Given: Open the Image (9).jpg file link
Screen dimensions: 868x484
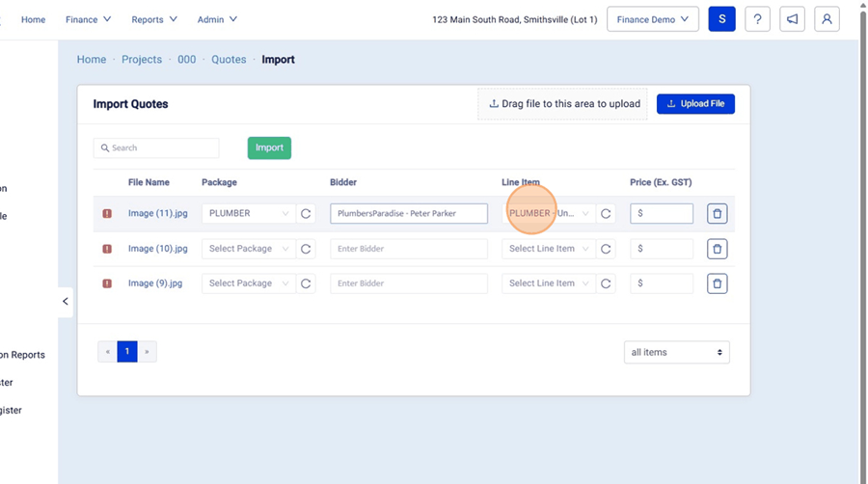Looking at the screenshot, I should pos(155,283).
